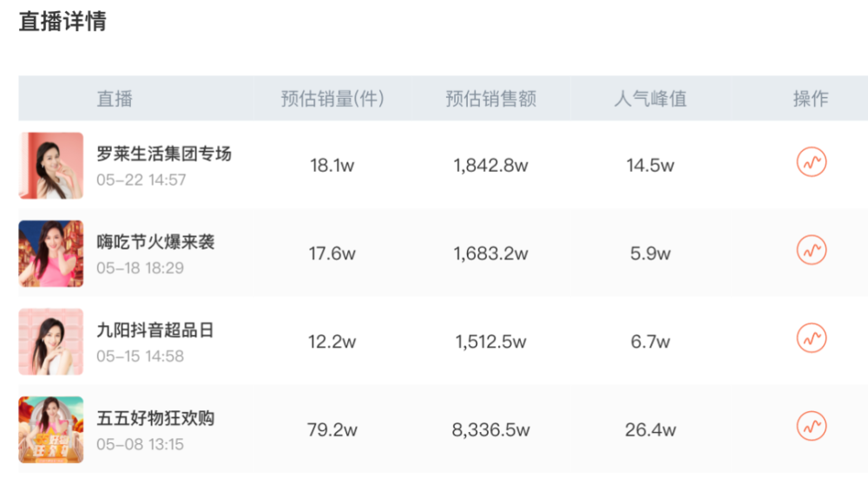
Task: Click the 直播详情 section heading
Action: tap(62, 22)
